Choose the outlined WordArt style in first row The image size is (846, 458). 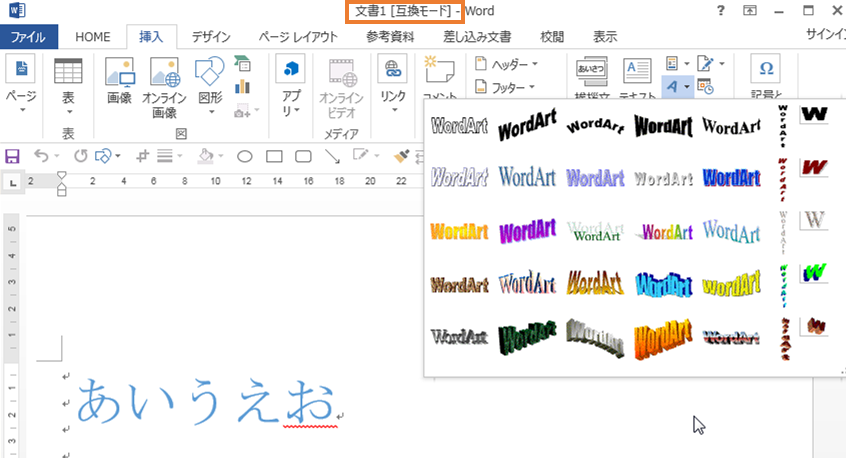point(459,126)
